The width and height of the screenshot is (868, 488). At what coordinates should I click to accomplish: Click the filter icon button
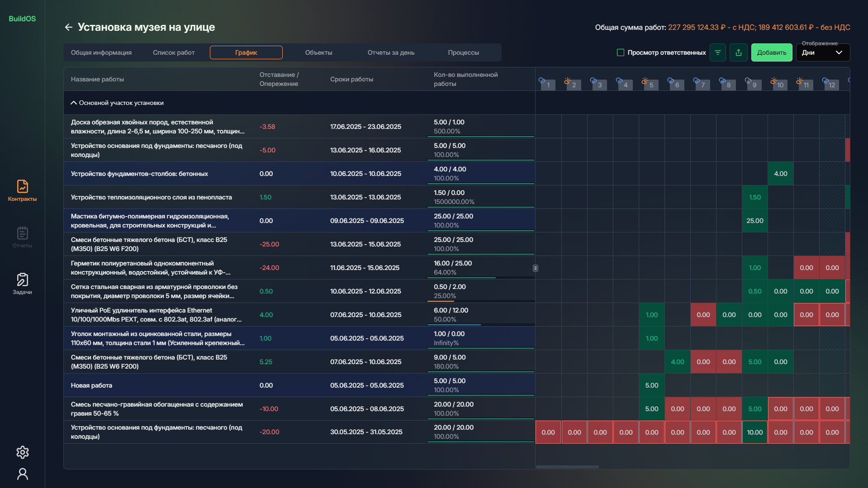point(717,52)
